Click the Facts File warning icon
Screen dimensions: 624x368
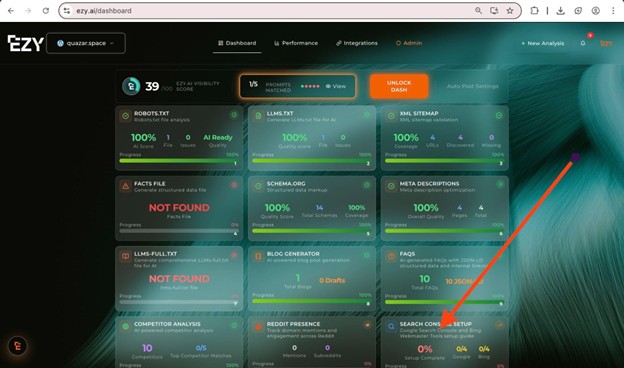pyautogui.click(x=125, y=186)
